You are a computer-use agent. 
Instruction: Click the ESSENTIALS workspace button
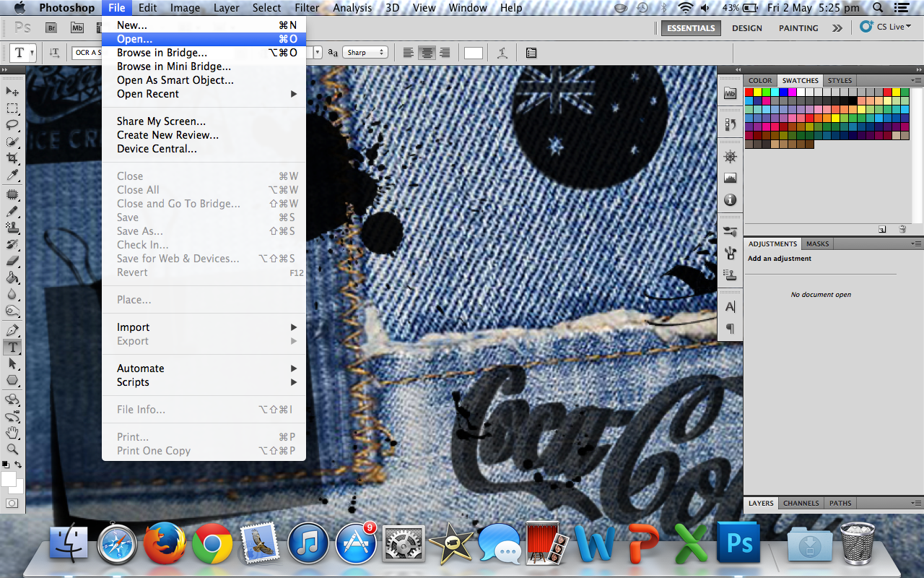(691, 27)
